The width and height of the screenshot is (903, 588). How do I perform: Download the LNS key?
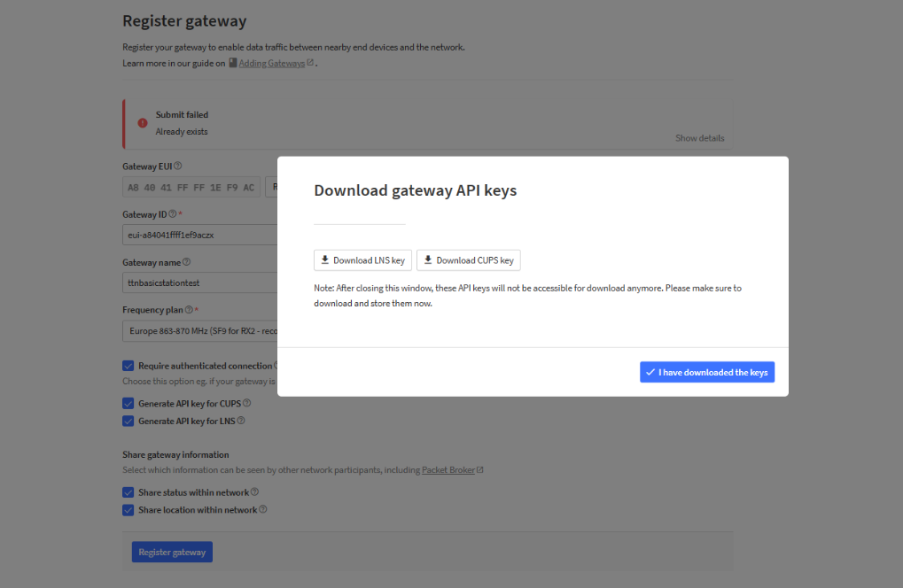click(x=362, y=260)
